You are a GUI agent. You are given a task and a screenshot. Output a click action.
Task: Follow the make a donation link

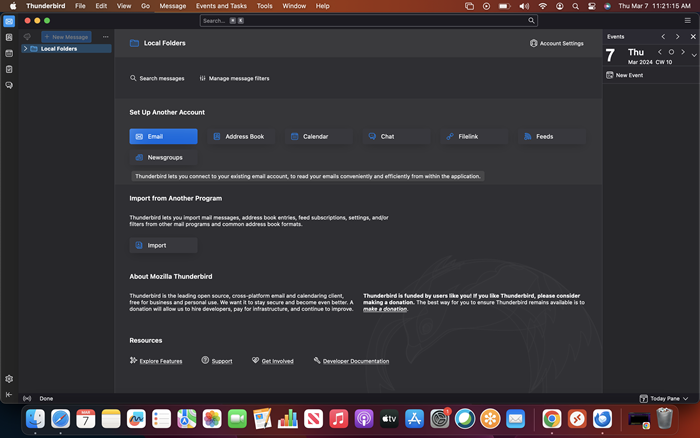[385, 309]
